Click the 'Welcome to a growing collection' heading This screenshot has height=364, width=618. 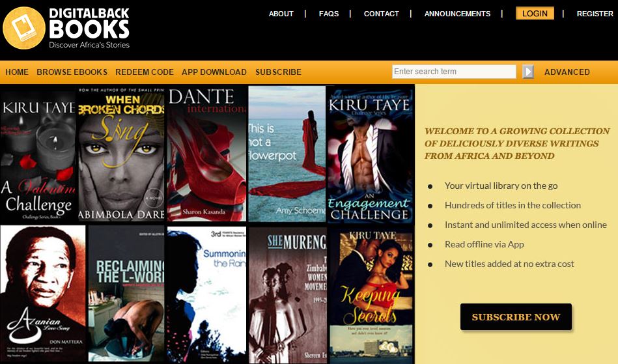pos(516,143)
